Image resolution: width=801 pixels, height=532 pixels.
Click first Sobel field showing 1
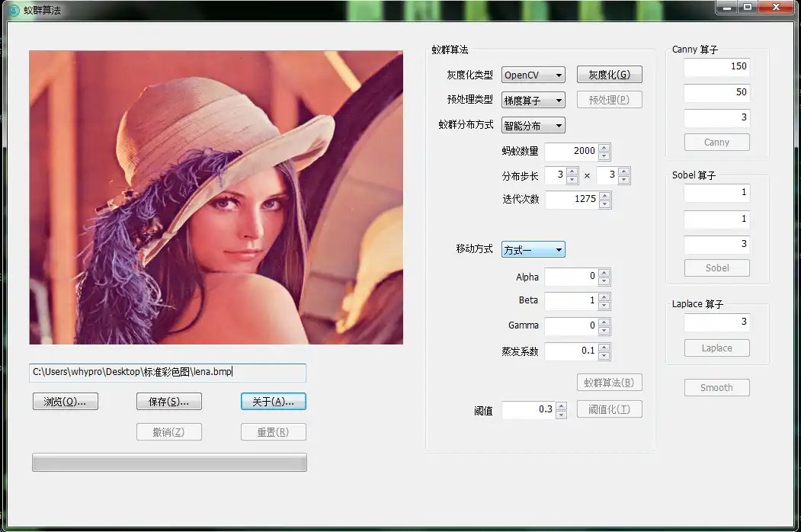pos(716,193)
